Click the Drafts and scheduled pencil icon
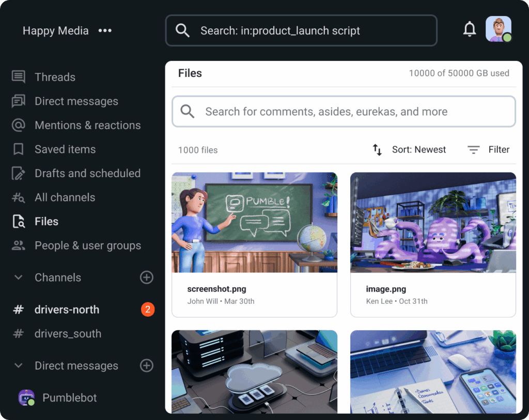This screenshot has height=420, width=529. click(18, 174)
